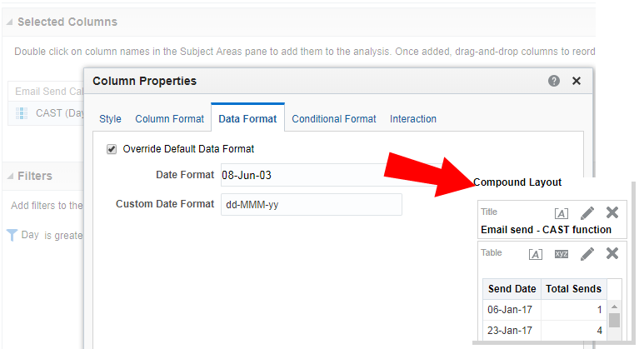Switch to the Style tab
This screenshot has height=349, width=644.
click(x=110, y=119)
